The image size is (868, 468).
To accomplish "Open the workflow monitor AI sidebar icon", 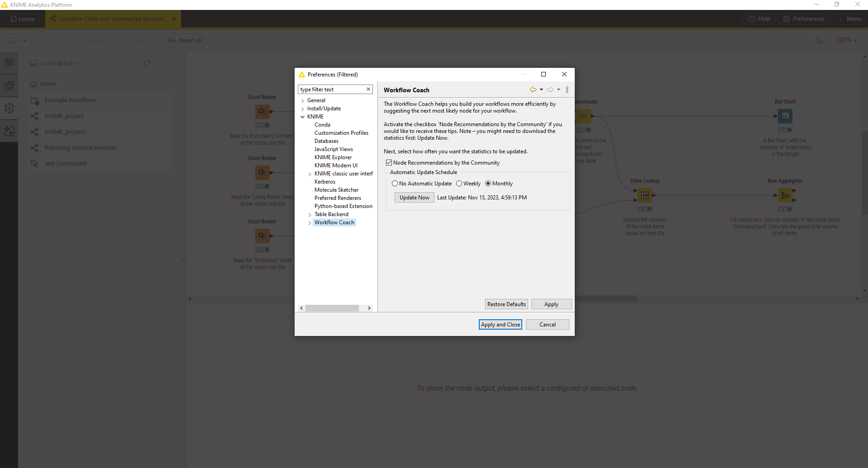I will pyautogui.click(x=9, y=131).
